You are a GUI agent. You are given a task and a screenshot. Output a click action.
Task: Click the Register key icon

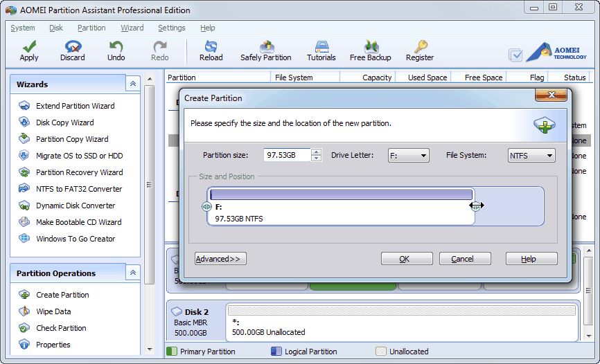[420, 46]
